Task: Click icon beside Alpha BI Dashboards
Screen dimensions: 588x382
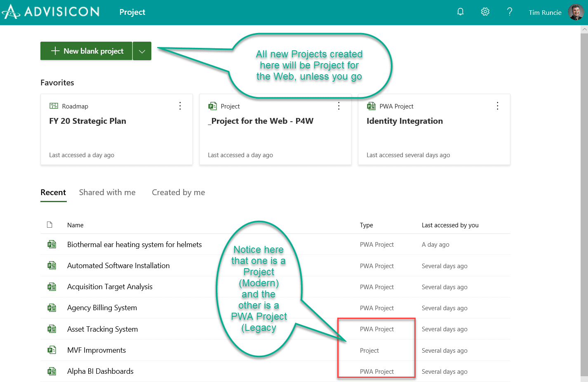Action: 52,371
